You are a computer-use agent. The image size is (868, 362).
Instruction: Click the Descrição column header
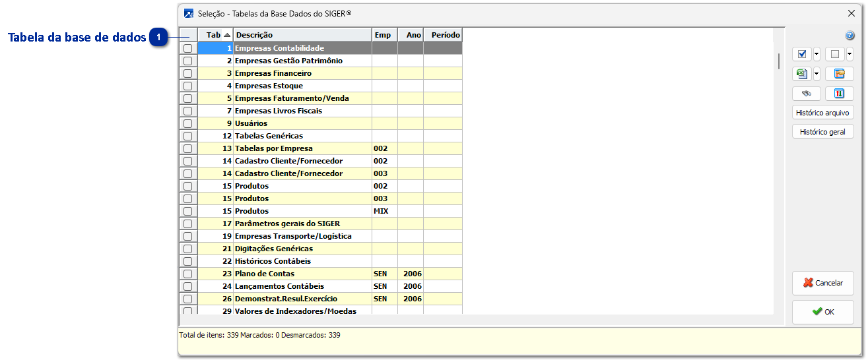[302, 35]
